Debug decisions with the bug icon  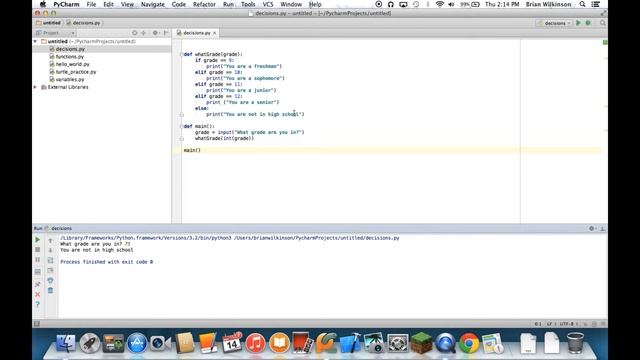coord(588,23)
